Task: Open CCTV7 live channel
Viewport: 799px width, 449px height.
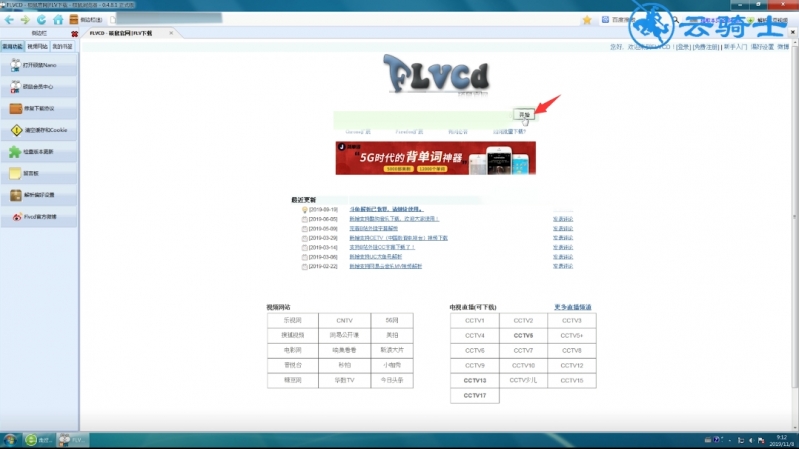Action: click(523, 351)
